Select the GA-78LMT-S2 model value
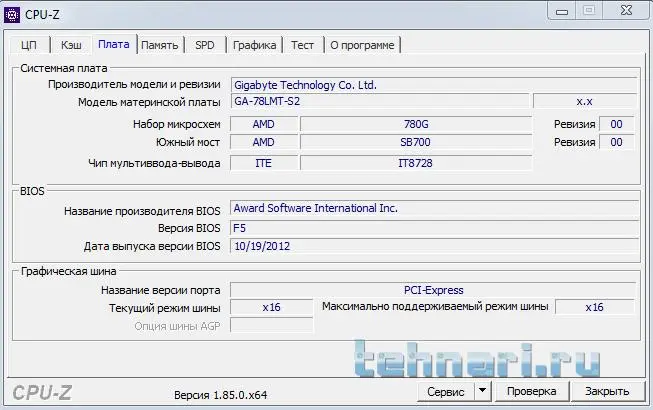653x410 pixels. click(x=380, y=101)
